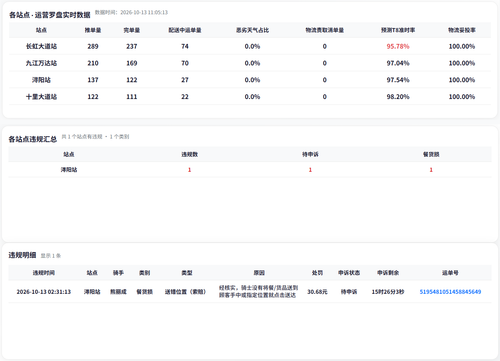Click the 137 pushed-orders value

point(93,80)
